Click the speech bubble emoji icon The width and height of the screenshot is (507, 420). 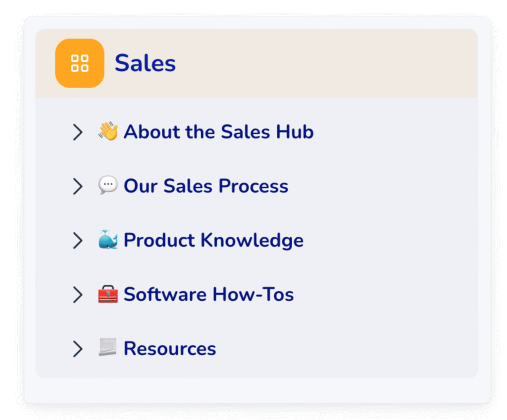pyautogui.click(x=108, y=185)
